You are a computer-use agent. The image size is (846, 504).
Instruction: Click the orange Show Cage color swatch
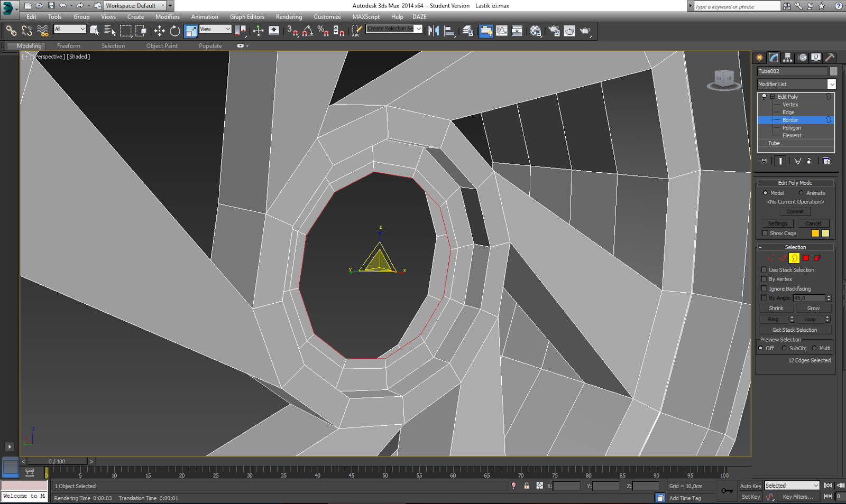(x=815, y=234)
